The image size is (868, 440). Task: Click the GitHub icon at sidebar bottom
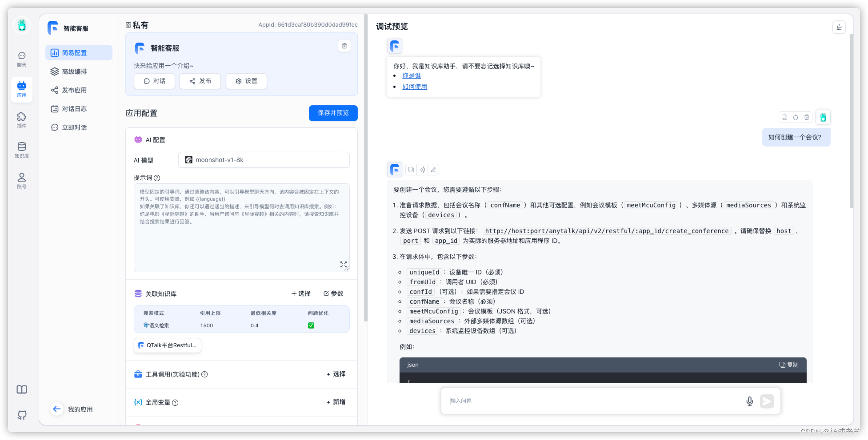click(21, 415)
